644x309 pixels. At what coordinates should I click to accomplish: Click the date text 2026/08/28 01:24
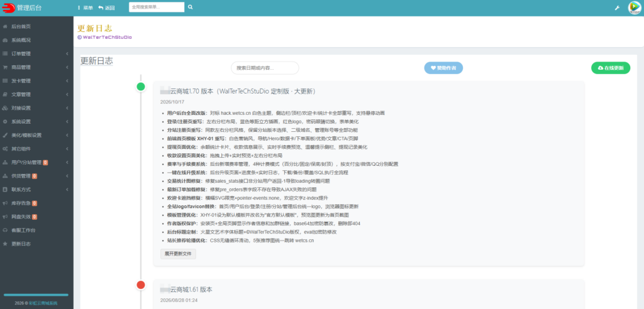(x=179, y=300)
